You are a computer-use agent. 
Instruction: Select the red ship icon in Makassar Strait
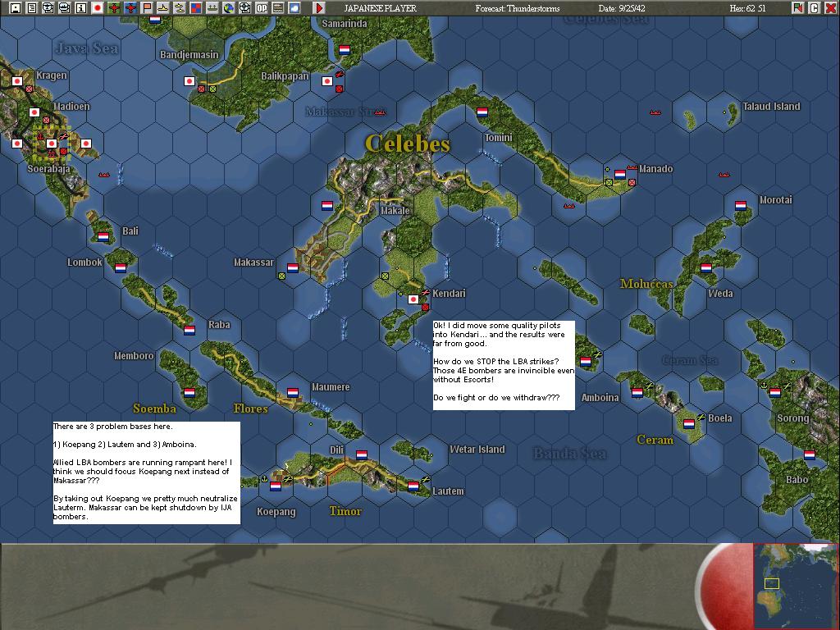coord(380,112)
